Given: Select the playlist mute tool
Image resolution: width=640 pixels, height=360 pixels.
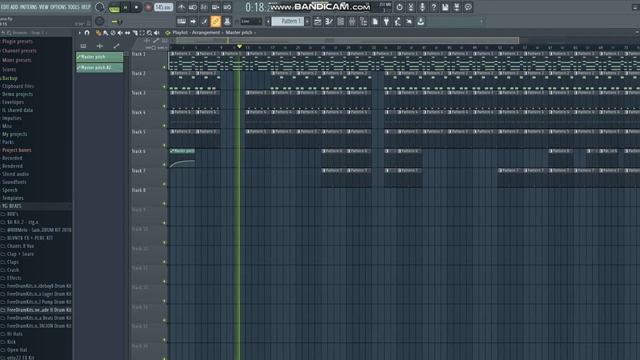Looking at the screenshot, I should pyautogui.click(x=120, y=33).
